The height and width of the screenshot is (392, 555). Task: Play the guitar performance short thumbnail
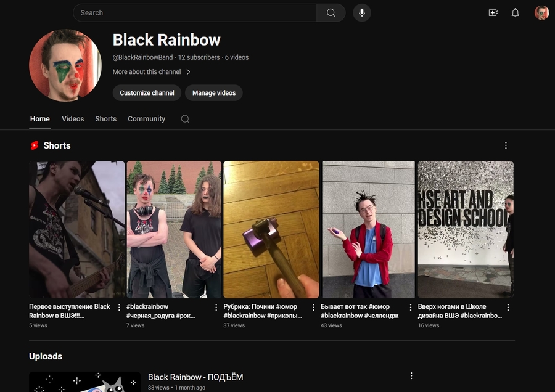click(77, 229)
